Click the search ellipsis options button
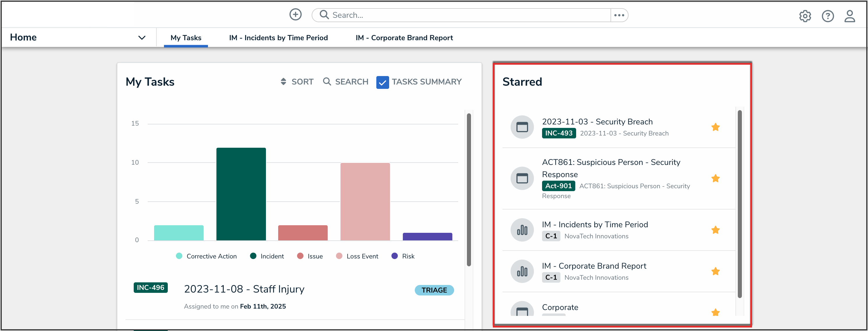868x331 pixels. [x=619, y=15]
